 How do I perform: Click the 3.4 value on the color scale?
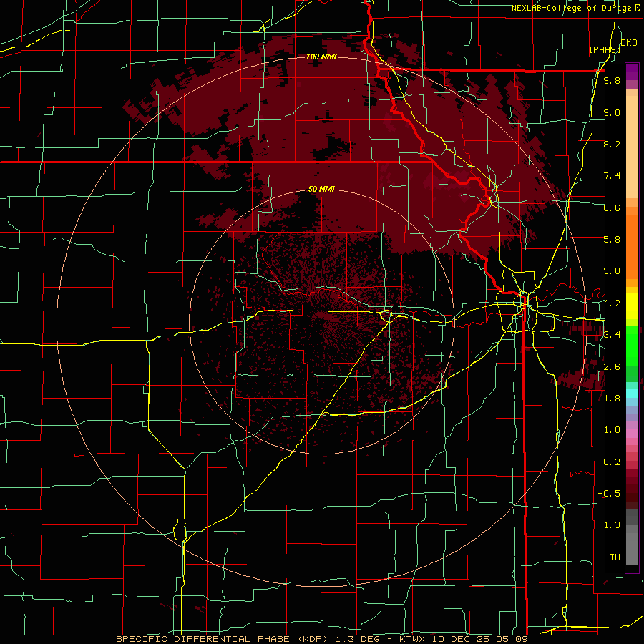612,334
